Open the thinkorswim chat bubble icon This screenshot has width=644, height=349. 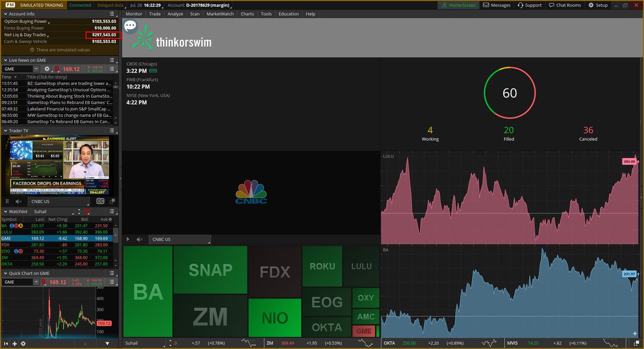[x=130, y=26]
